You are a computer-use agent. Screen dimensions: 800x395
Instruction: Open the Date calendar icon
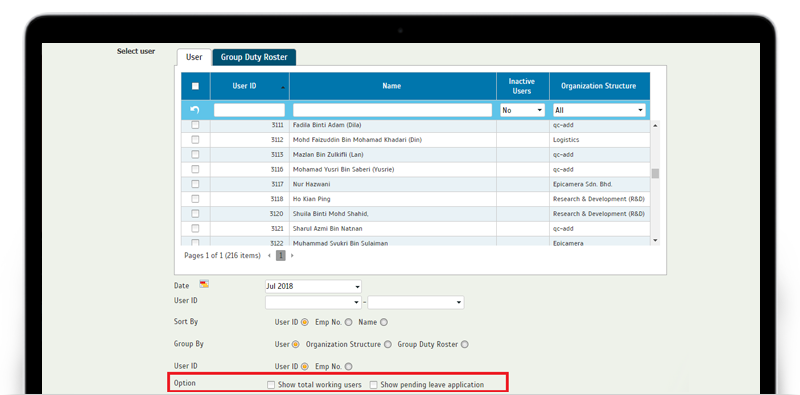204,284
